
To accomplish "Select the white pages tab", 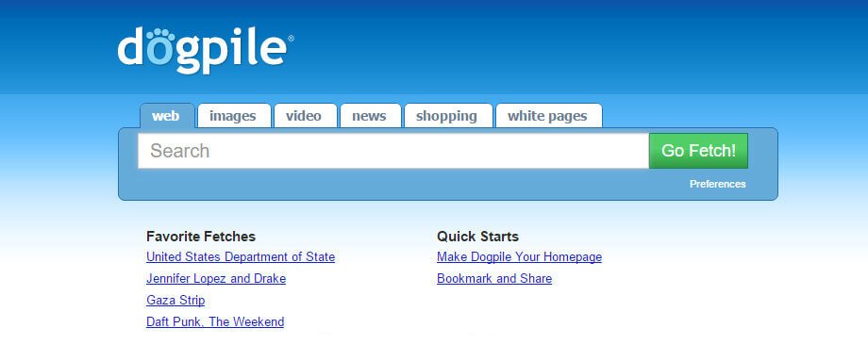I will [x=548, y=116].
